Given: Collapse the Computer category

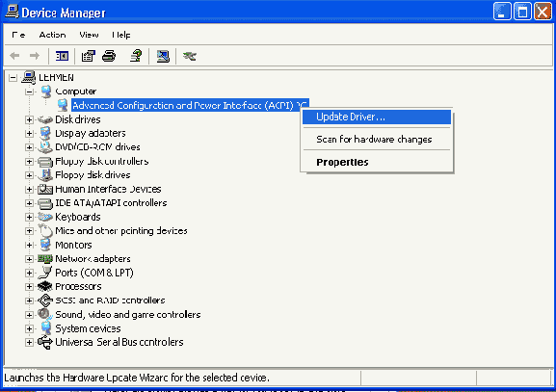Looking at the screenshot, I should (30, 91).
